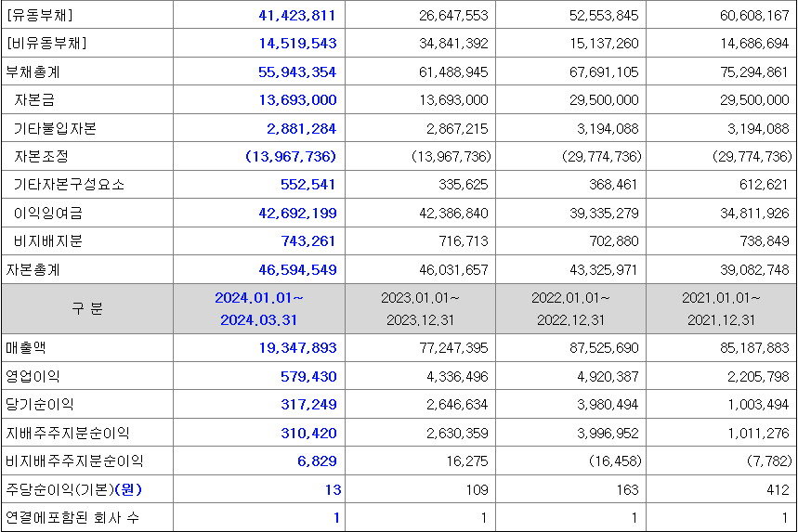This screenshot has width=798, height=532.
Task: Click the 구 분 header cell
Action: point(87,309)
